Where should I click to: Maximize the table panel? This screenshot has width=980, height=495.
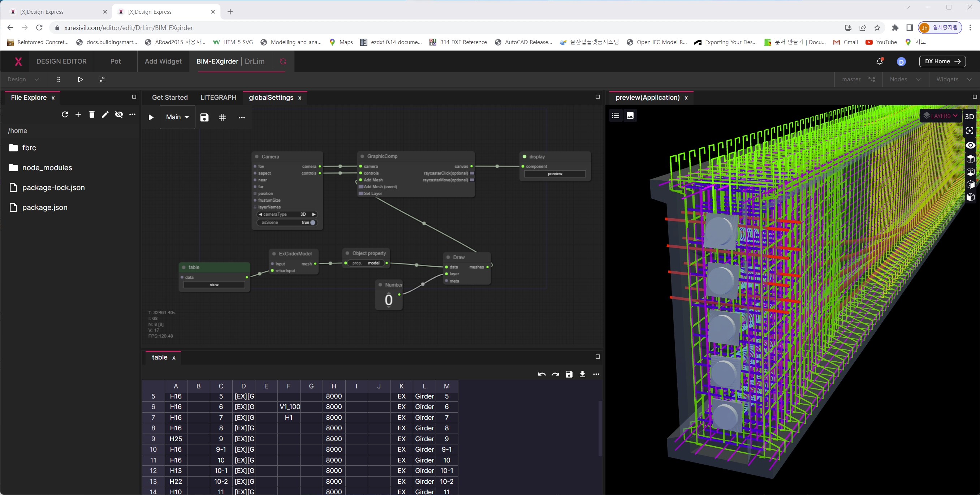598,357
